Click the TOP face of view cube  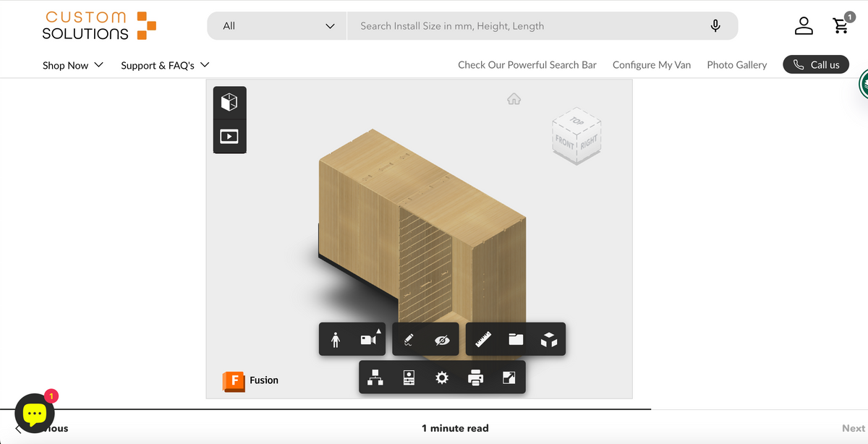[577, 120]
